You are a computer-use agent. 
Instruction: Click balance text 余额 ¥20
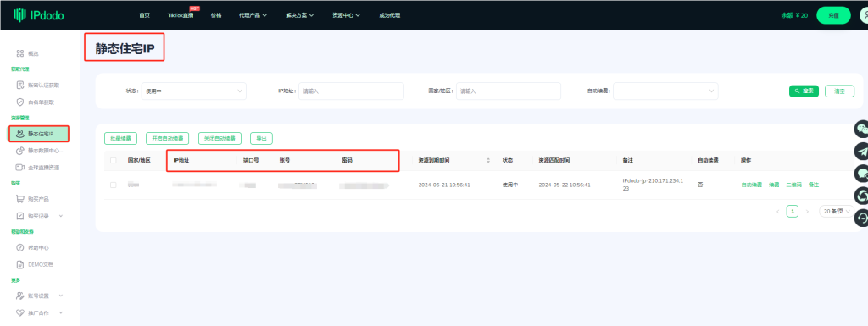pos(794,15)
